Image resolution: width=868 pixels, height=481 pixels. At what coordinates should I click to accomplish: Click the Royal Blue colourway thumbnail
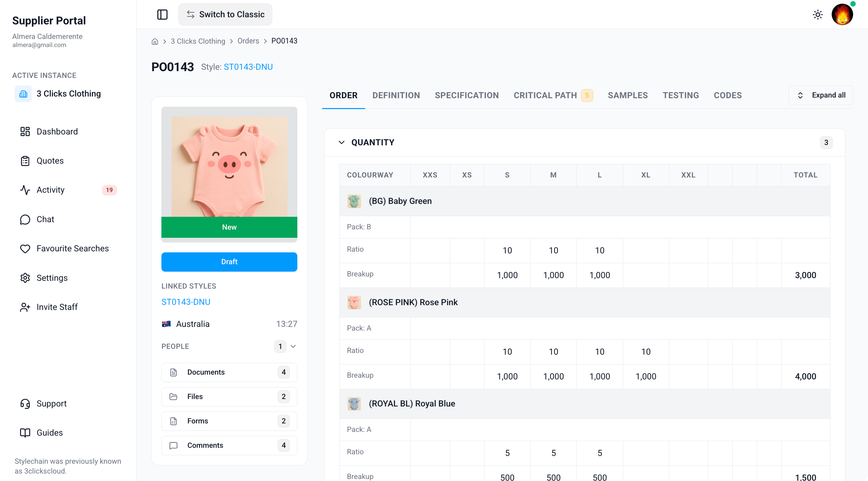coord(354,404)
